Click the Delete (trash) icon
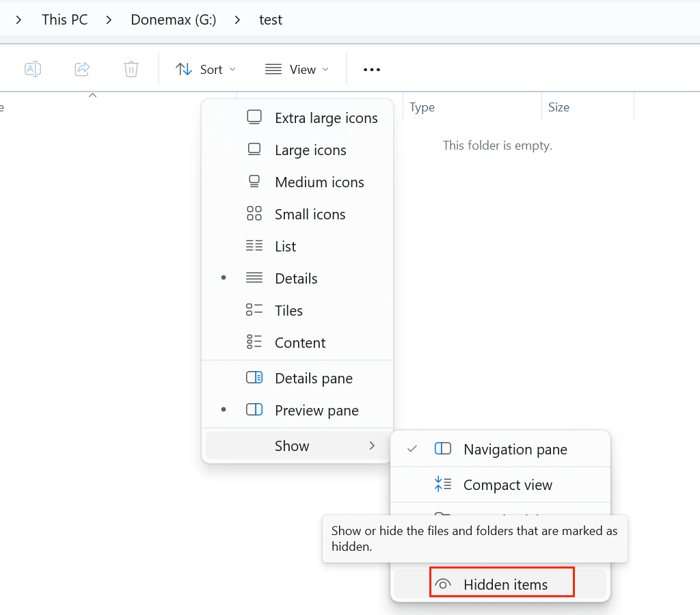This screenshot has width=700, height=615. coord(131,69)
